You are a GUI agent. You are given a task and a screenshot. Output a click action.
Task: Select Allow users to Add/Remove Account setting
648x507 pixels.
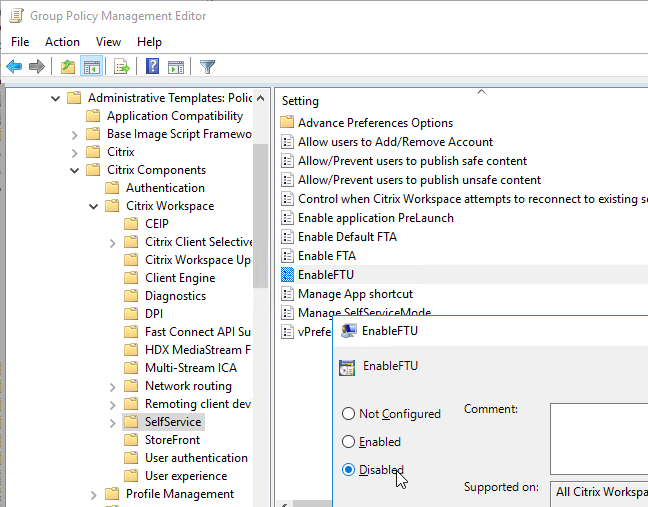click(x=395, y=141)
